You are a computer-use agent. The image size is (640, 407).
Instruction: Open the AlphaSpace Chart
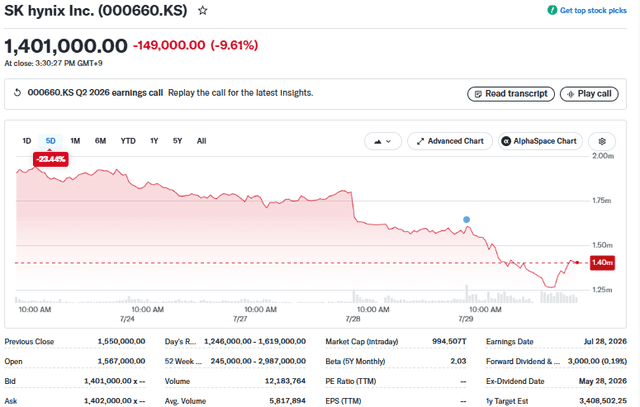[x=540, y=141]
